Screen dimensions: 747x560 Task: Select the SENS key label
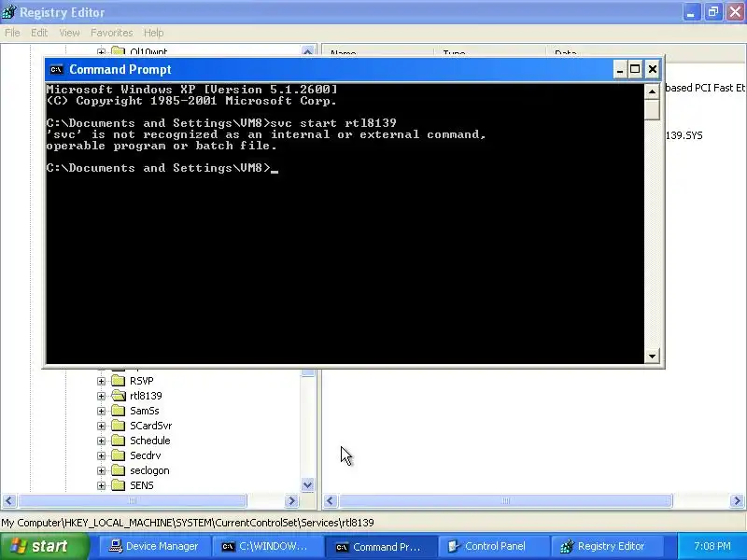point(142,485)
